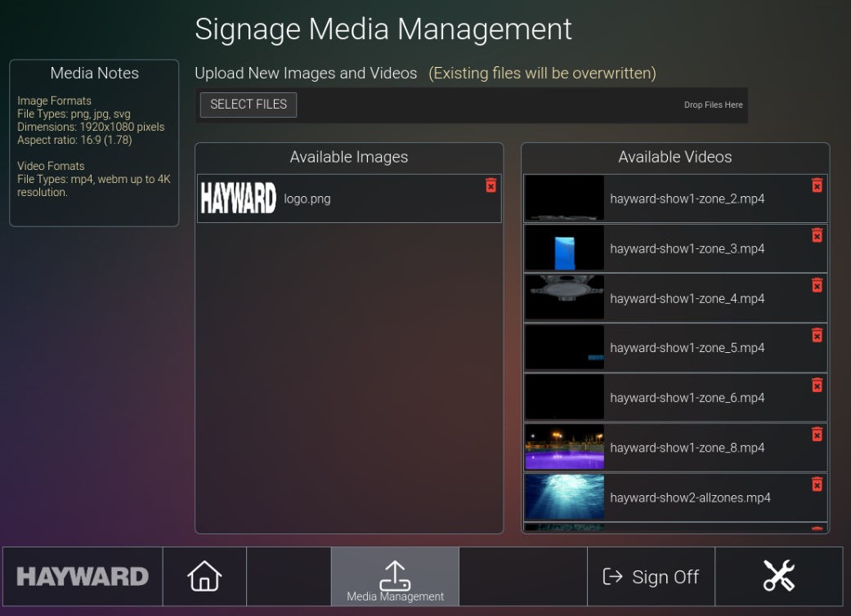The image size is (851, 616).
Task: Click the Media Notes heading
Action: click(x=95, y=74)
